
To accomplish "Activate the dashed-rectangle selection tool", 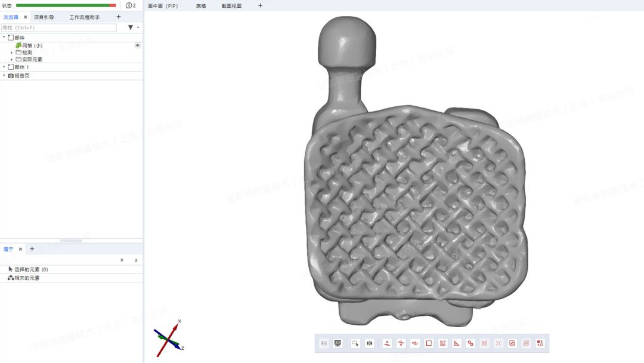I will click(355, 343).
